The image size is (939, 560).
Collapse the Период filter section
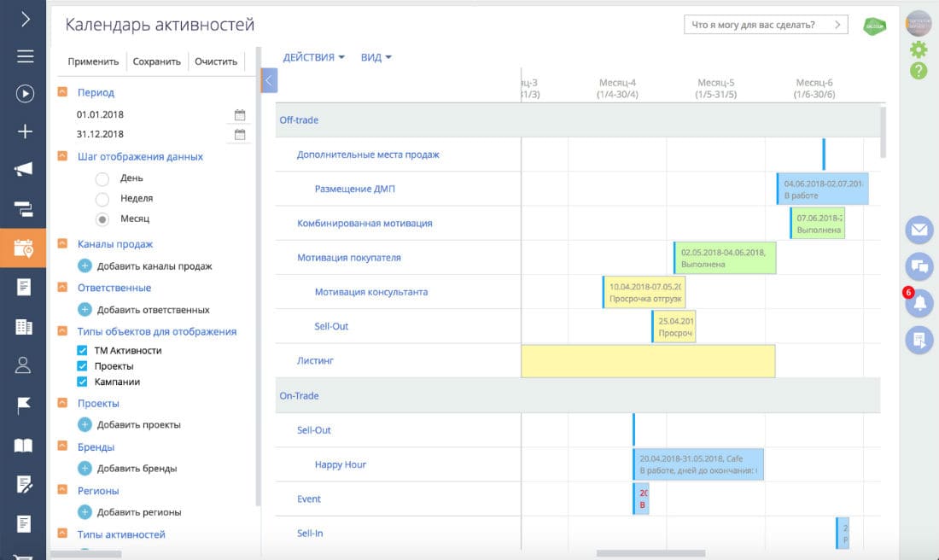[62, 92]
